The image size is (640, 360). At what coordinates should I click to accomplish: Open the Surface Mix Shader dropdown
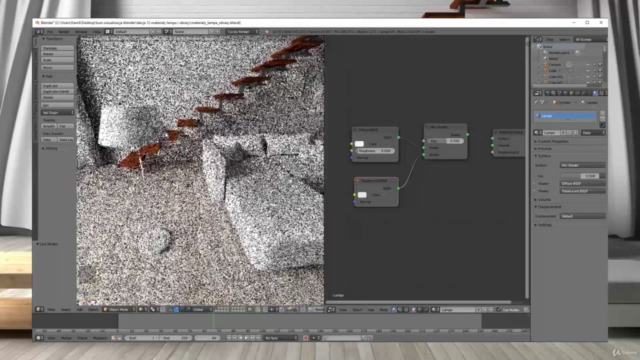pyautogui.click(x=582, y=165)
